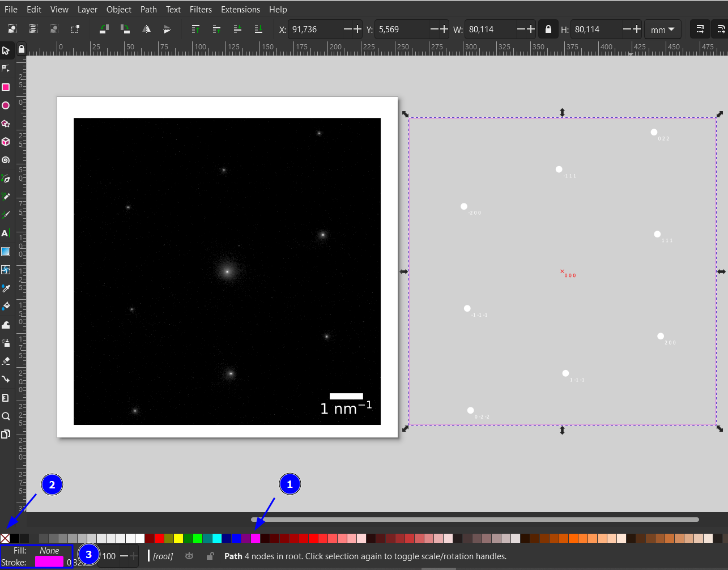
Task: Flip selection horizontally
Action: pos(146,29)
